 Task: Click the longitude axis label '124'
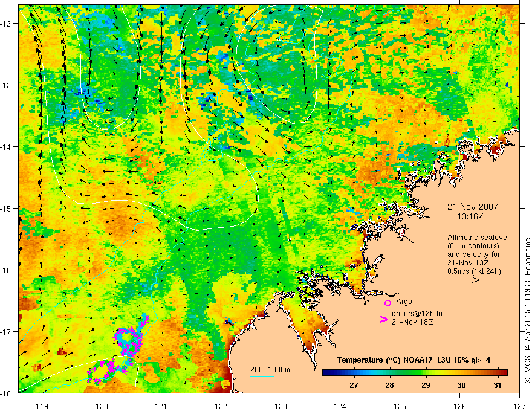pyautogui.click(x=340, y=406)
